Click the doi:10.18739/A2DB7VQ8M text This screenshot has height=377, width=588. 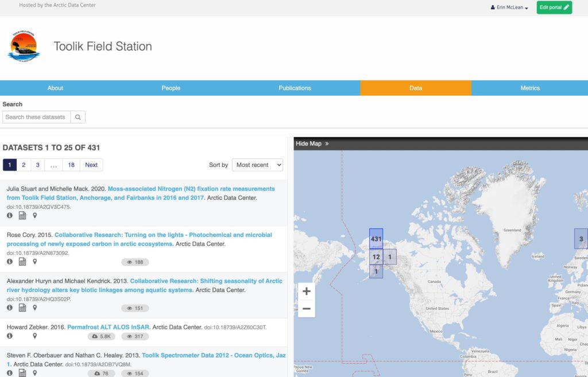pos(98,364)
